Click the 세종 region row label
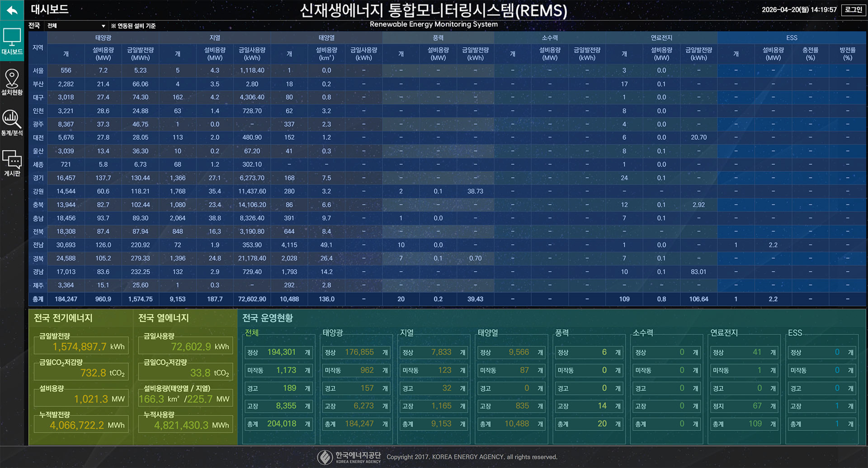 38,165
